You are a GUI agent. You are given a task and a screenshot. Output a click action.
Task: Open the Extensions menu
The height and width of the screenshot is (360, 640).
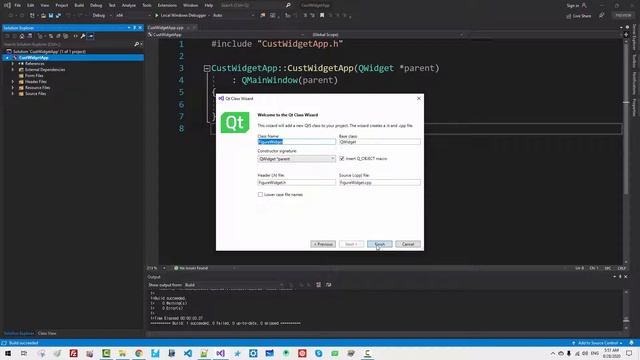tap(167, 5)
